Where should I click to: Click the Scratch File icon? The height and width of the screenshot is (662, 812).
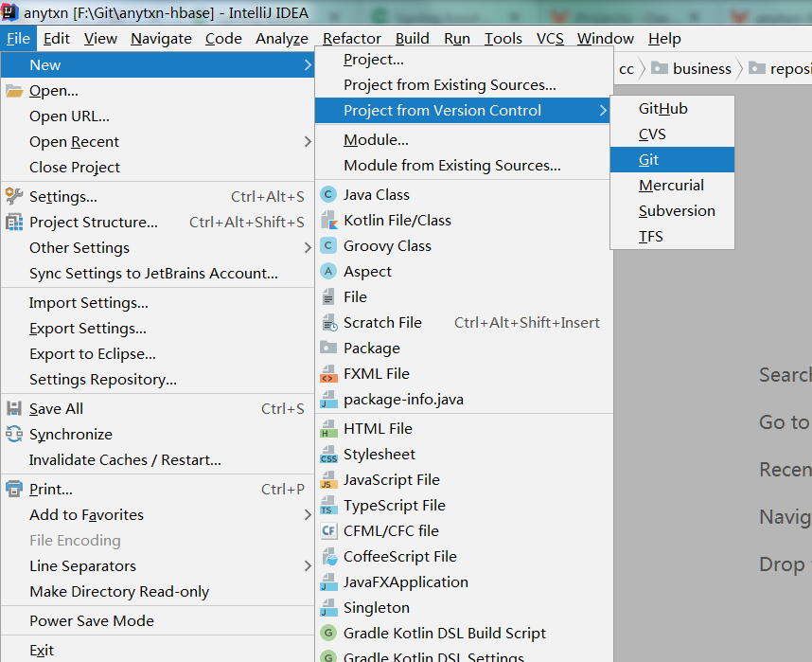pyautogui.click(x=329, y=322)
